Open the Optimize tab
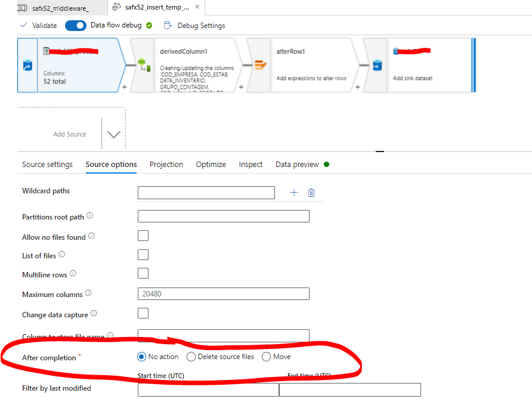This screenshot has width=532, height=405. 211,165
